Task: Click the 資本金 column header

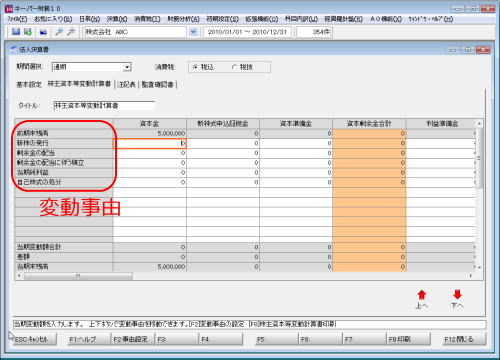Action: click(x=150, y=124)
